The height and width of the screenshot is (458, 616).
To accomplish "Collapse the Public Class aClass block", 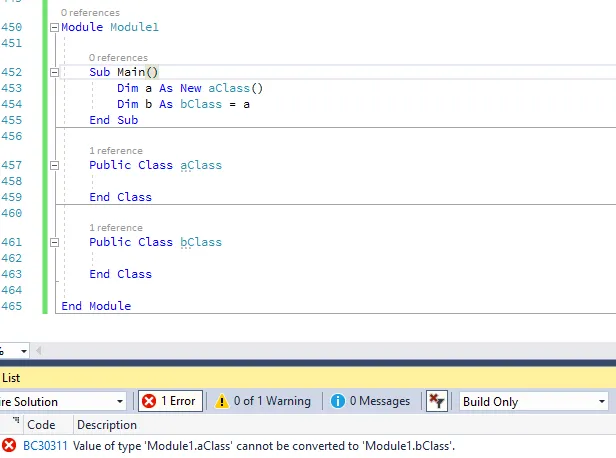I will coord(55,165).
